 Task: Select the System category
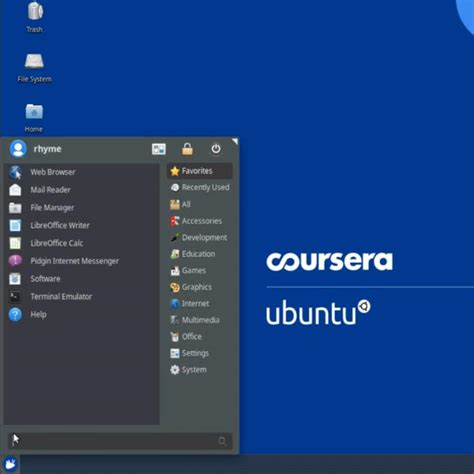[x=200, y=370]
